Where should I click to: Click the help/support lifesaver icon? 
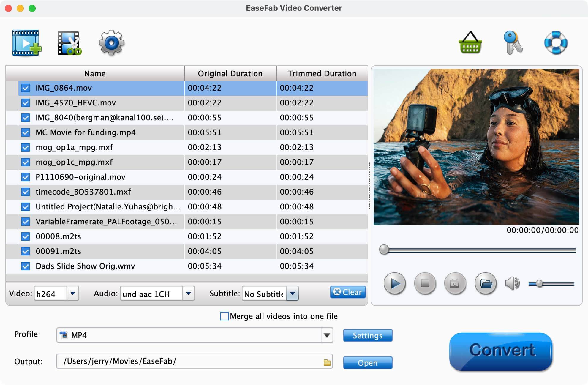(556, 43)
